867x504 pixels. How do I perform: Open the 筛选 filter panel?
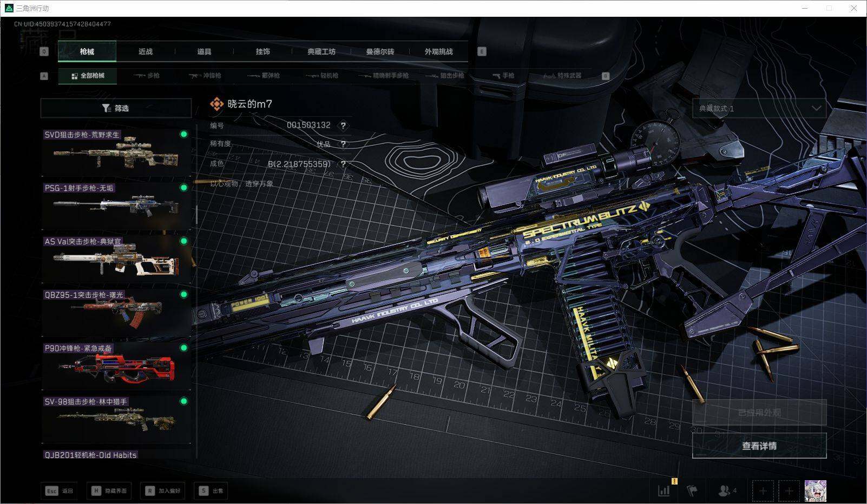coord(116,108)
